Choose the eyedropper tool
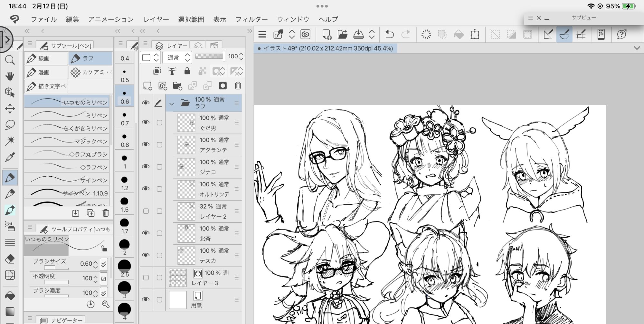This screenshot has width=644, height=324. [10, 157]
